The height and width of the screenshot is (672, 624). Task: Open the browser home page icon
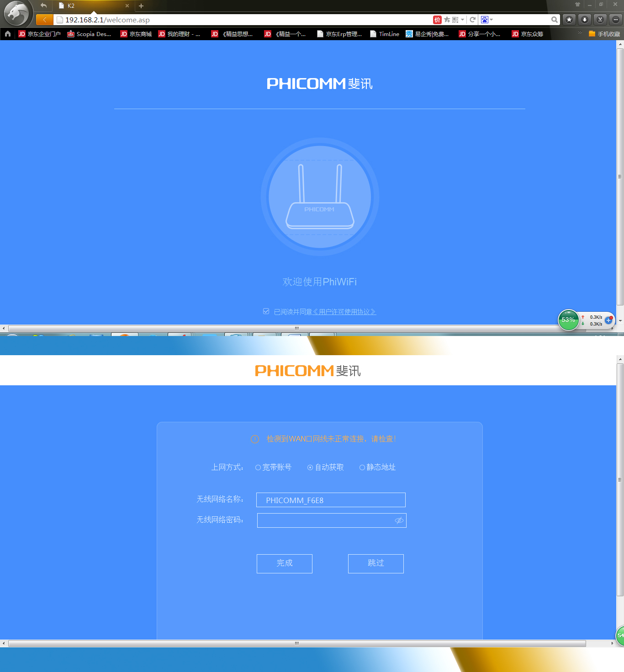coord(8,34)
